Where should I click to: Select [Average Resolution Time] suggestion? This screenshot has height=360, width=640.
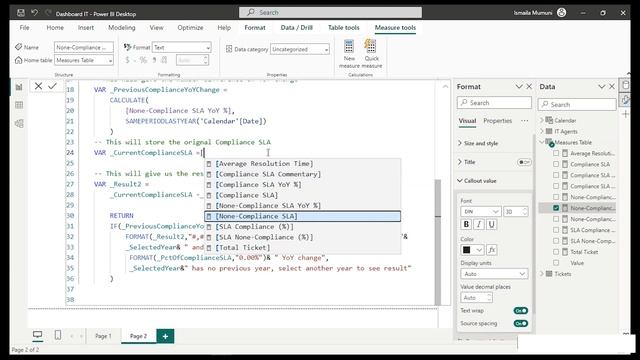tap(302, 164)
